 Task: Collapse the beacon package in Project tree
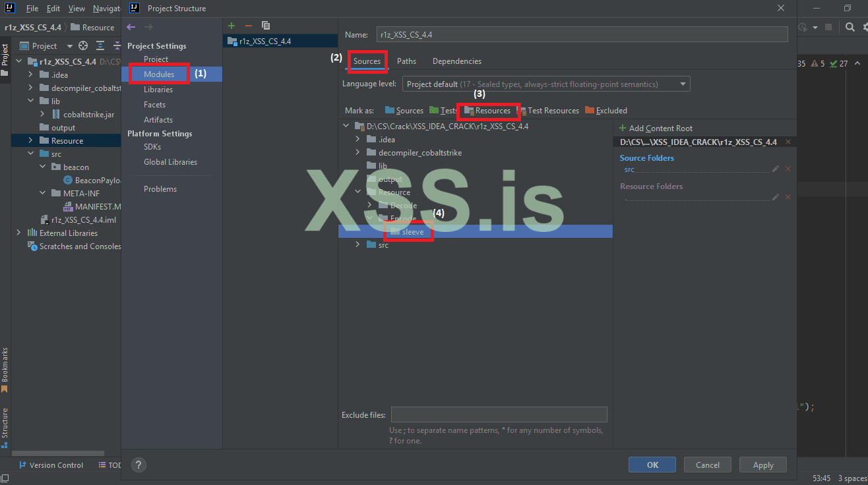[x=42, y=167]
